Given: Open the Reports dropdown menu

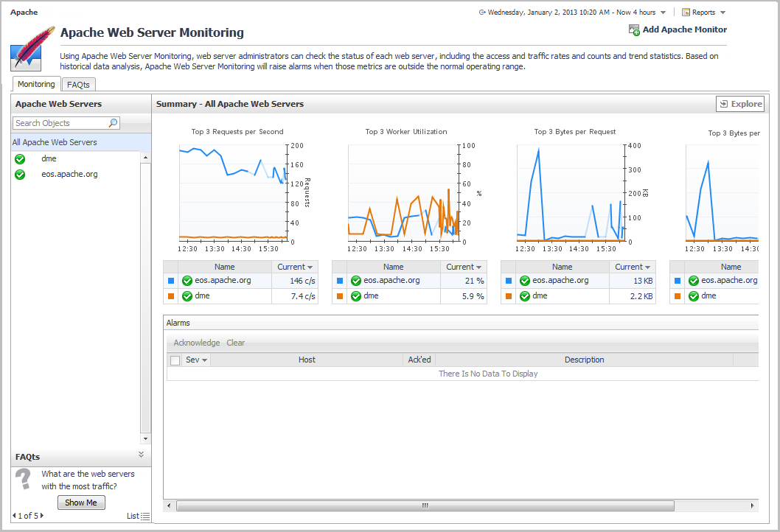Looking at the screenshot, I should [x=722, y=13].
